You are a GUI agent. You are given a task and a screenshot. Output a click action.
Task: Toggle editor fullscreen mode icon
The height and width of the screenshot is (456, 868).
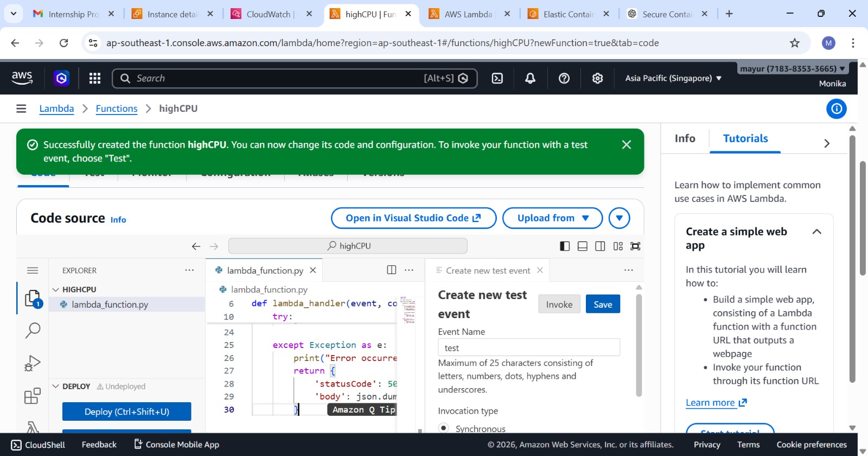coord(635,246)
